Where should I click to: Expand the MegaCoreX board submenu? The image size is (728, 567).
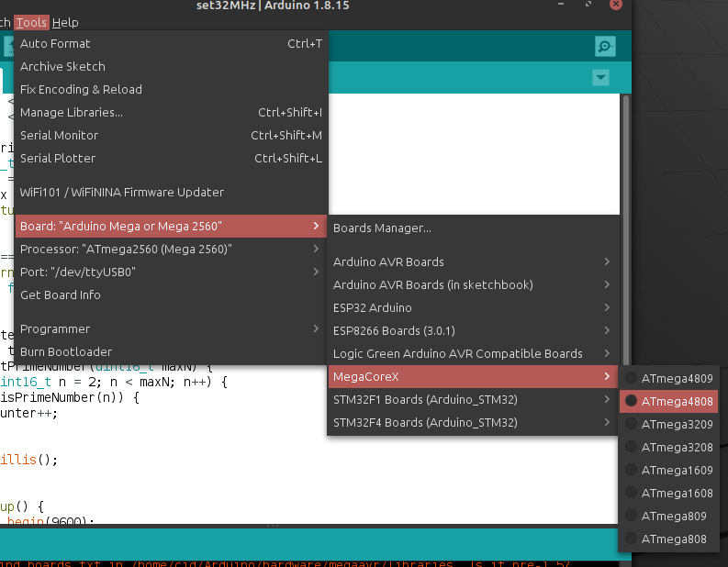(x=473, y=376)
